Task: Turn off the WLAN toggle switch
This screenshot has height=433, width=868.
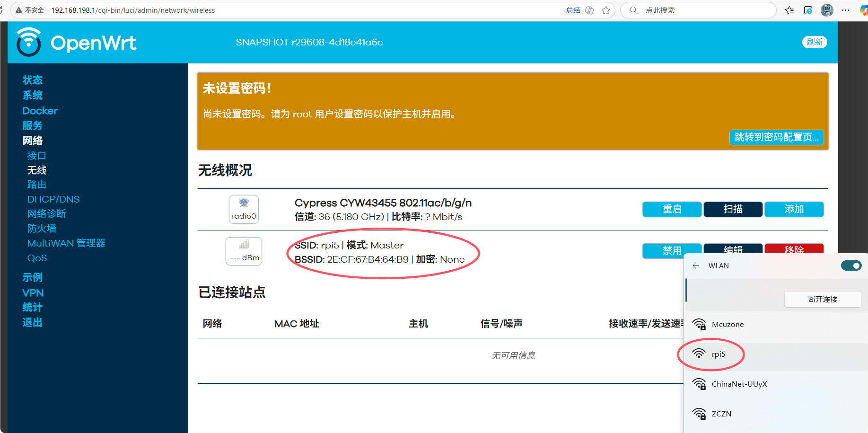Action: [x=851, y=266]
